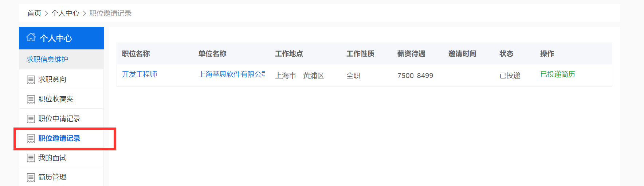This screenshot has height=186, width=644.
Task: Collapse the 求职信息维护 section header
Action: [x=61, y=59]
